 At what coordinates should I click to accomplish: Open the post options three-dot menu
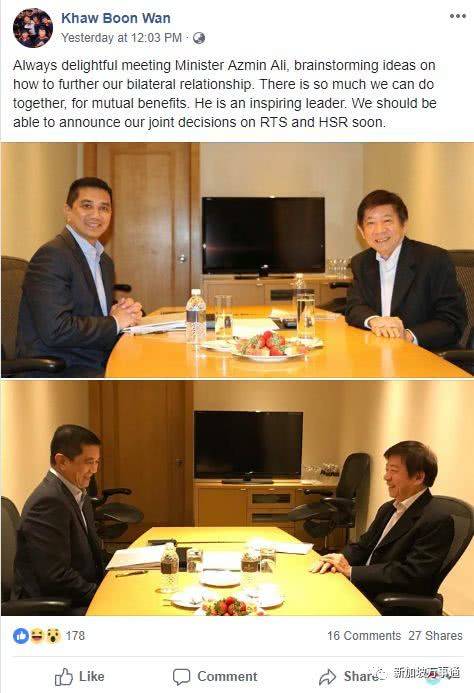click(458, 16)
